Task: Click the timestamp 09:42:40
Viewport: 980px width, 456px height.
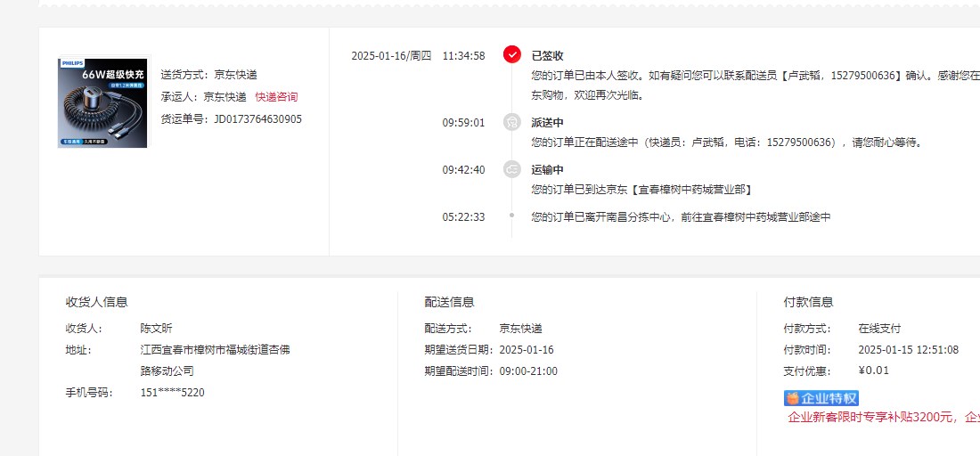Action: point(464,169)
